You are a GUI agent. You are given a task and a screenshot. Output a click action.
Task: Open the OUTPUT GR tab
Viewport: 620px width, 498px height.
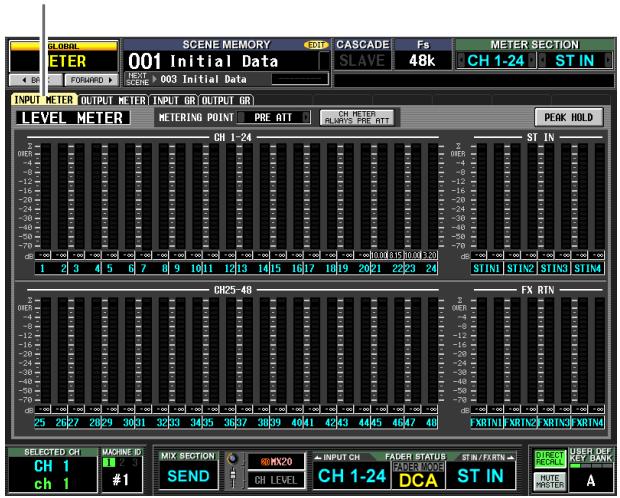click(226, 100)
